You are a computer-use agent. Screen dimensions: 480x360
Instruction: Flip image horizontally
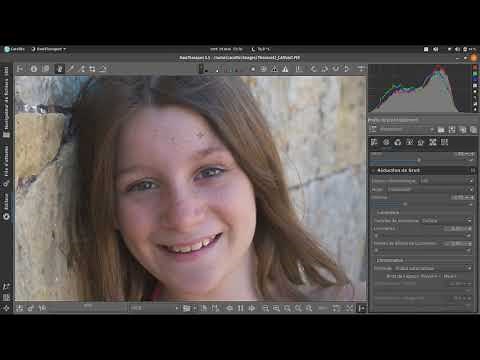click(x=336, y=69)
